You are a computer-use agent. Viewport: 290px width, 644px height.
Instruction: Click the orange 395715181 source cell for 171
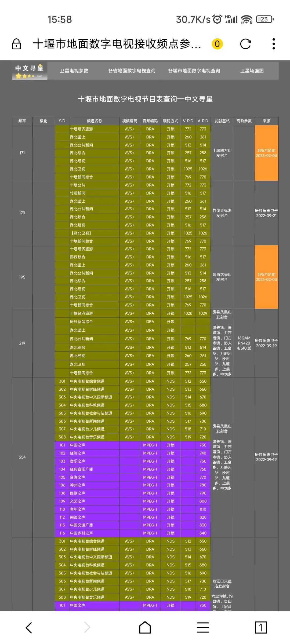266,153
